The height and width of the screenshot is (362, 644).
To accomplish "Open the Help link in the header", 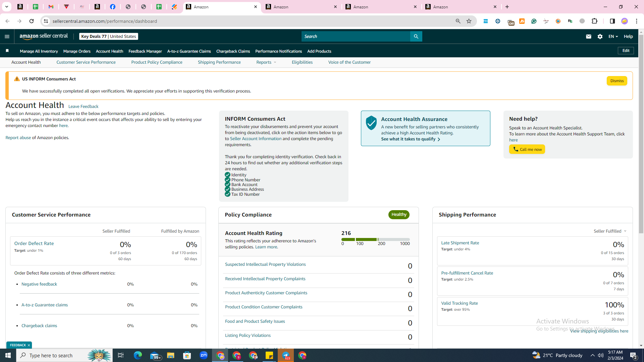I will click(628, 37).
